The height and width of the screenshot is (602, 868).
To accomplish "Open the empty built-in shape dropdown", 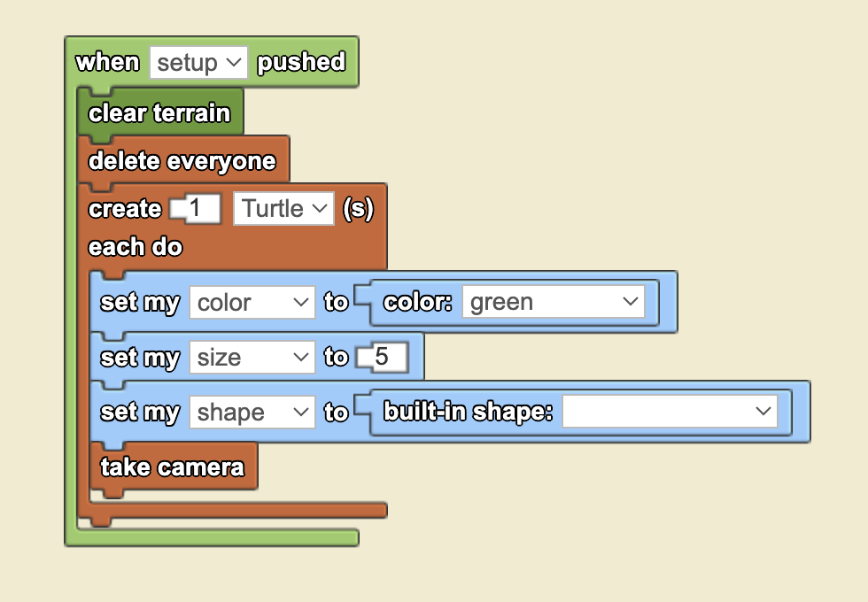I will [x=670, y=411].
